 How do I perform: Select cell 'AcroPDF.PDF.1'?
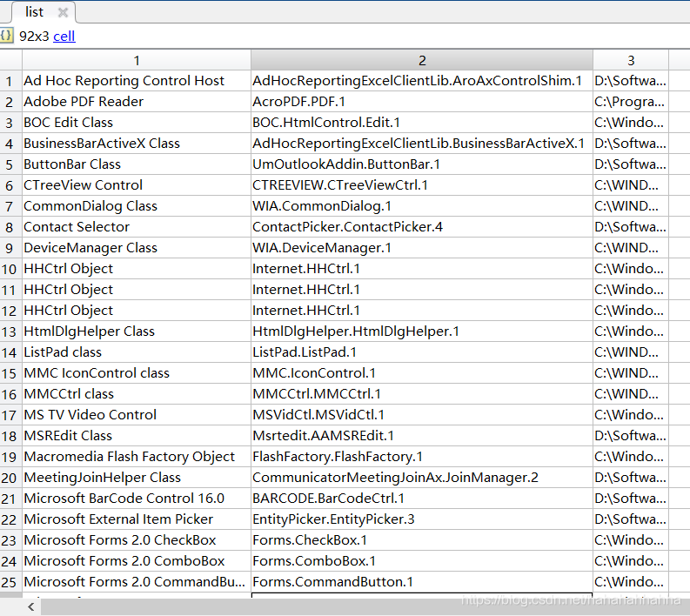tap(422, 102)
